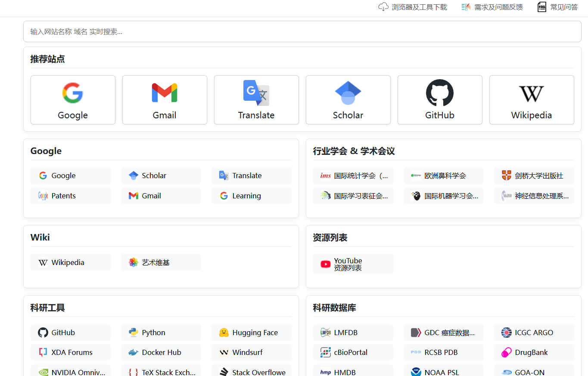Click the Python logo icon
This screenshot has width=588, height=376.
point(134,333)
